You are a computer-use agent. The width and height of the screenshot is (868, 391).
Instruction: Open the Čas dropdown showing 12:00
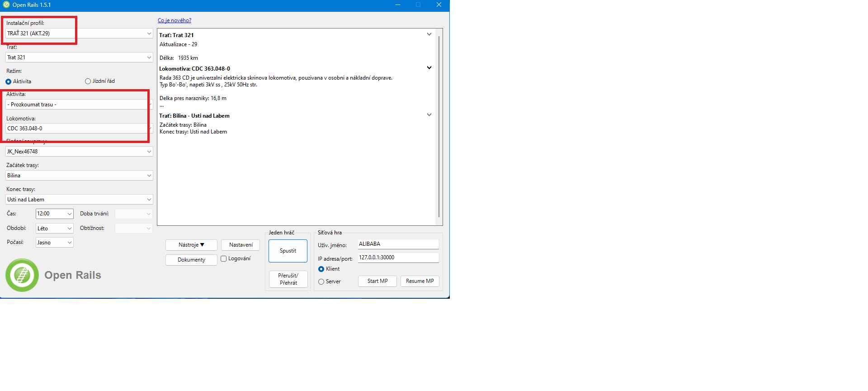click(54, 214)
